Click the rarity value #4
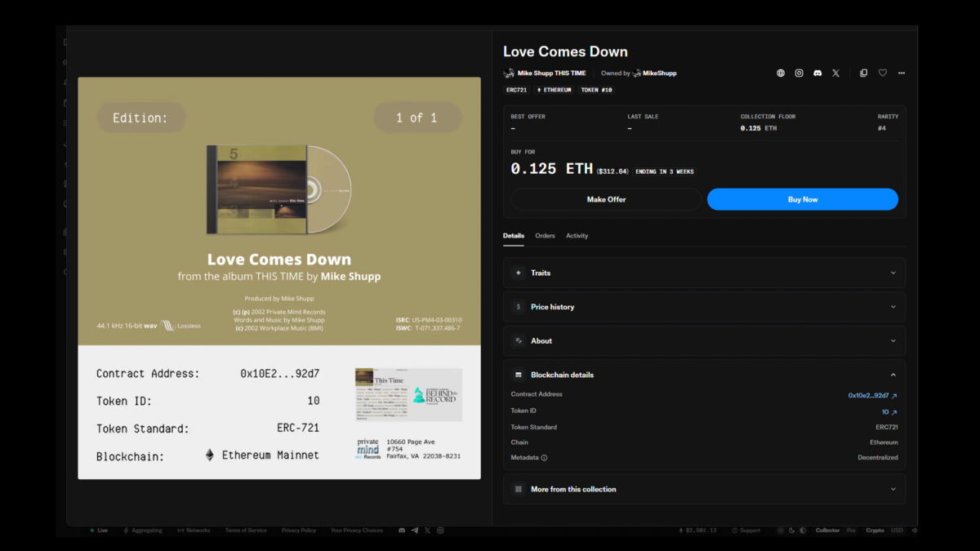The width and height of the screenshot is (980, 551). (882, 128)
